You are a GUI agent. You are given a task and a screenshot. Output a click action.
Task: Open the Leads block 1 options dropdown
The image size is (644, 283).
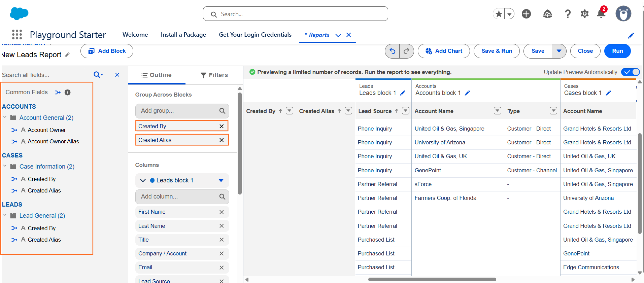[x=221, y=180]
